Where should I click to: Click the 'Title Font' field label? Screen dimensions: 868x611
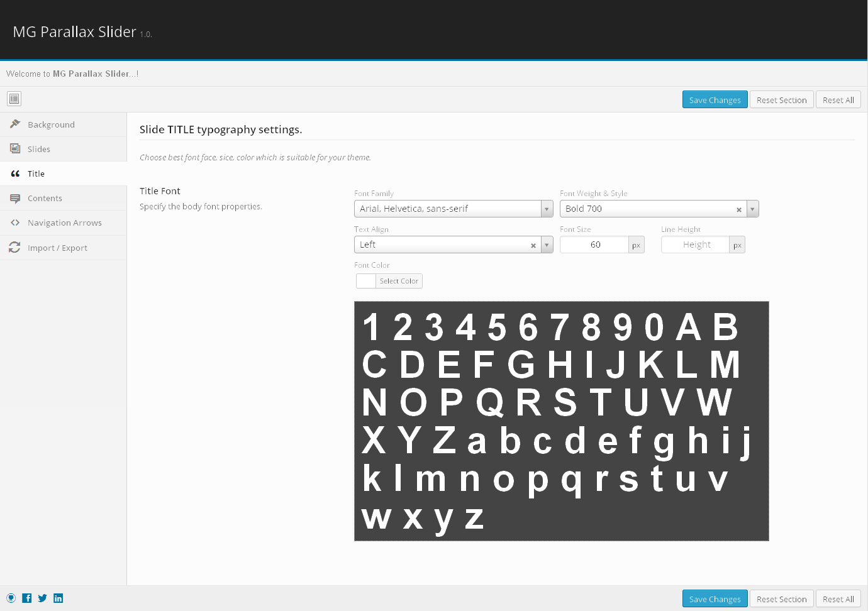pos(160,191)
